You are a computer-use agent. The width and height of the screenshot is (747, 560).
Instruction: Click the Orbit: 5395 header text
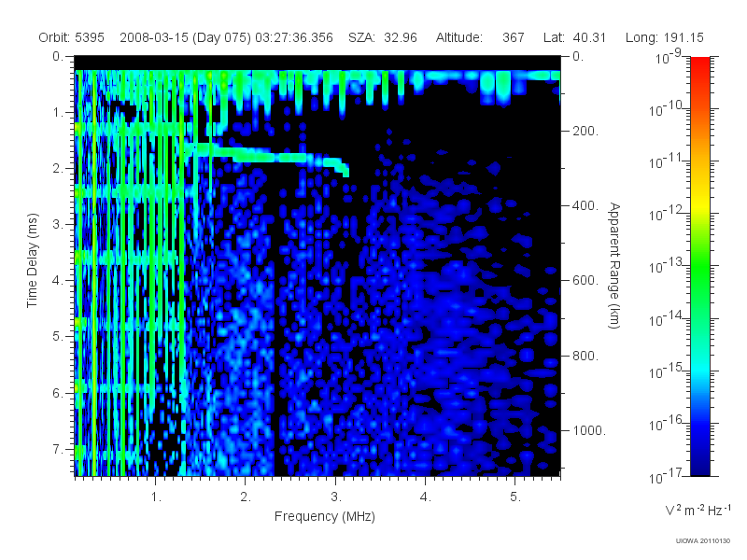72,37
